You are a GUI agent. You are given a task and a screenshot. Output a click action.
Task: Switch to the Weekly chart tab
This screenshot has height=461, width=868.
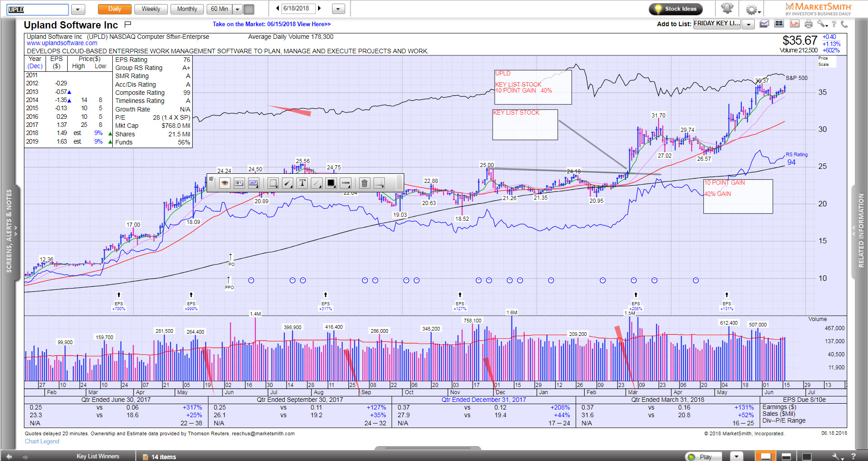151,9
